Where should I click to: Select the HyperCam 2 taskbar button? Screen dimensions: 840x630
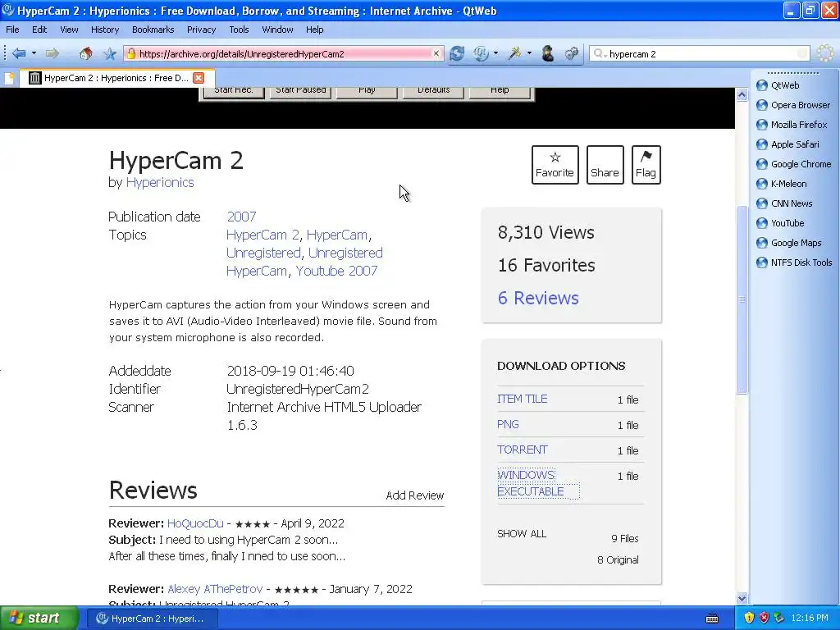(x=151, y=619)
